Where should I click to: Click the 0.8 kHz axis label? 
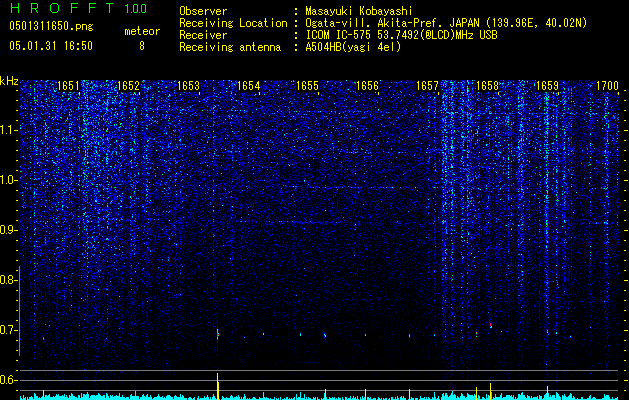pos(8,280)
